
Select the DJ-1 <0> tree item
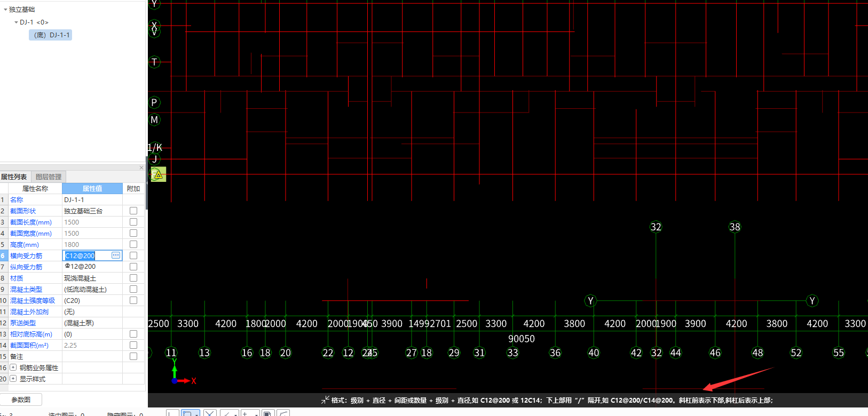pos(34,22)
